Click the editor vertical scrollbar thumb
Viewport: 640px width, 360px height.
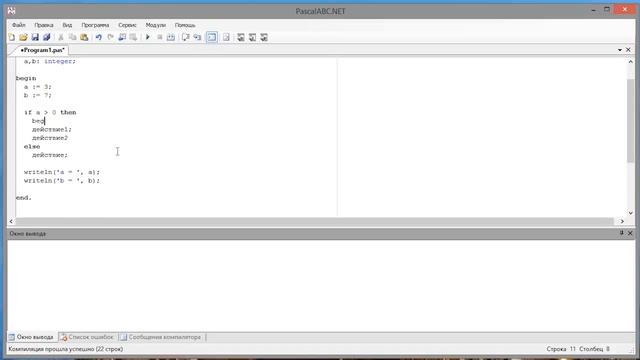coord(631,120)
